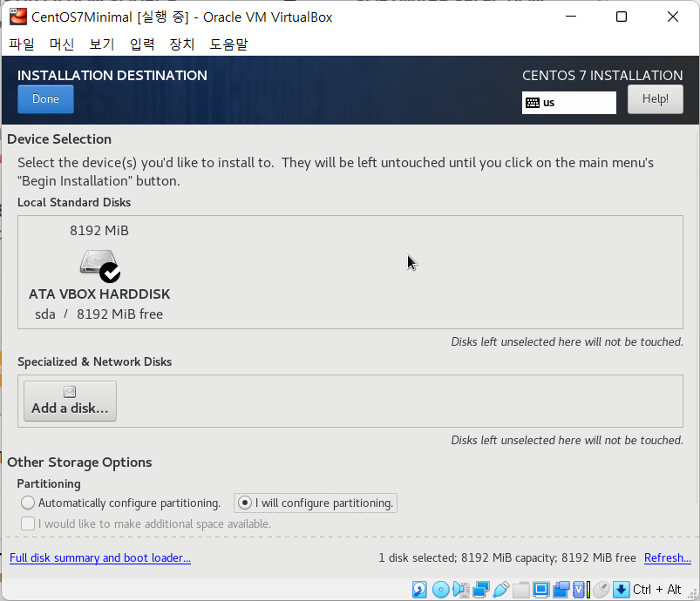Open Full disk summary and boot loader link
This screenshot has width=700, height=601.
[100, 557]
